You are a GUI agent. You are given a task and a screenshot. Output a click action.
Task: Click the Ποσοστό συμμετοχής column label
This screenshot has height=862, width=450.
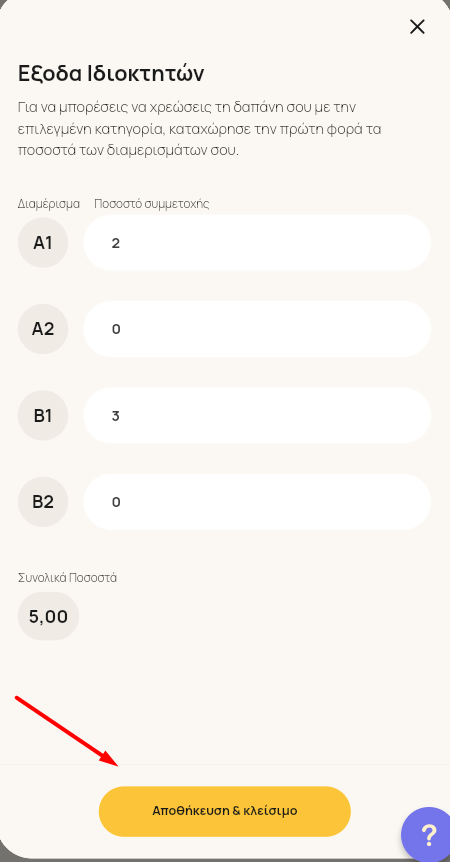pos(152,204)
